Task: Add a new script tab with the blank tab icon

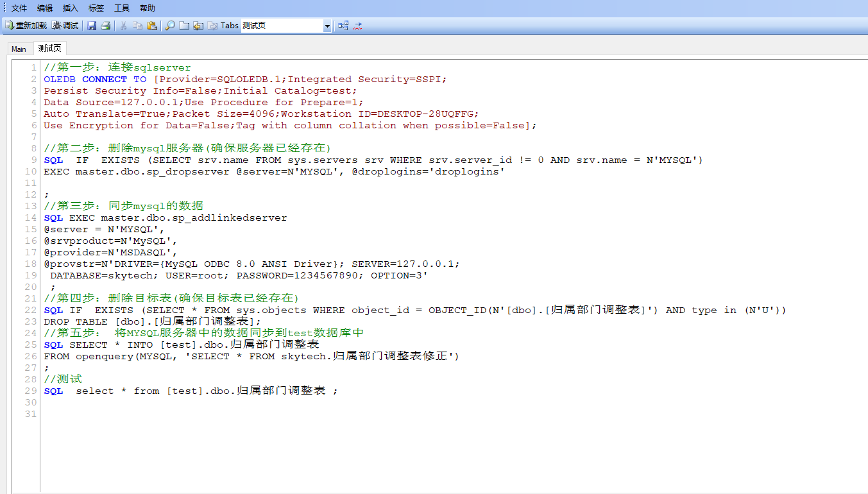Action: [184, 26]
